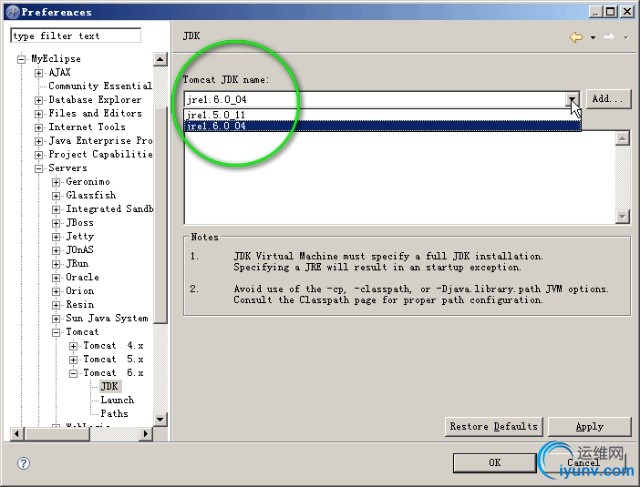640x487 pixels.
Task: Expand the Sun Java System node
Action: pyautogui.click(x=56, y=319)
